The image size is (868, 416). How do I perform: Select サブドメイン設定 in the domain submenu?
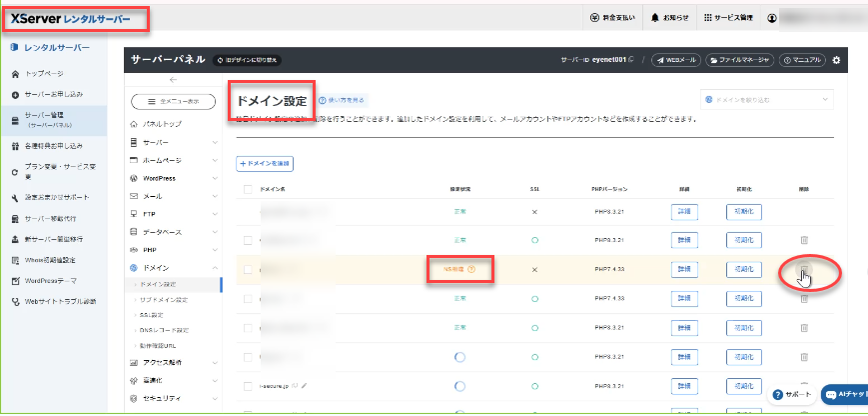pos(167,299)
